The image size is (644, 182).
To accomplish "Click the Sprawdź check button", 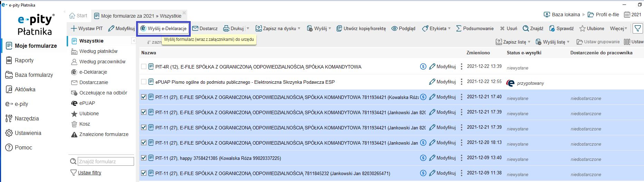I will coord(561,28).
